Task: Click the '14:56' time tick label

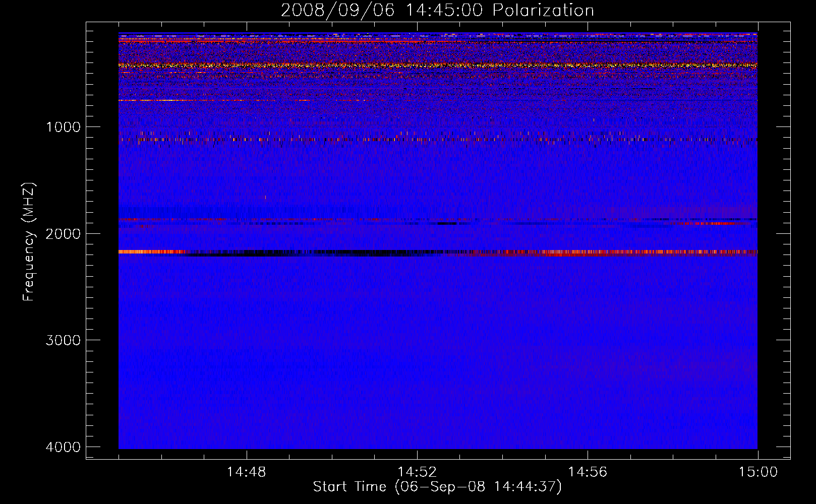Action: pos(588,472)
